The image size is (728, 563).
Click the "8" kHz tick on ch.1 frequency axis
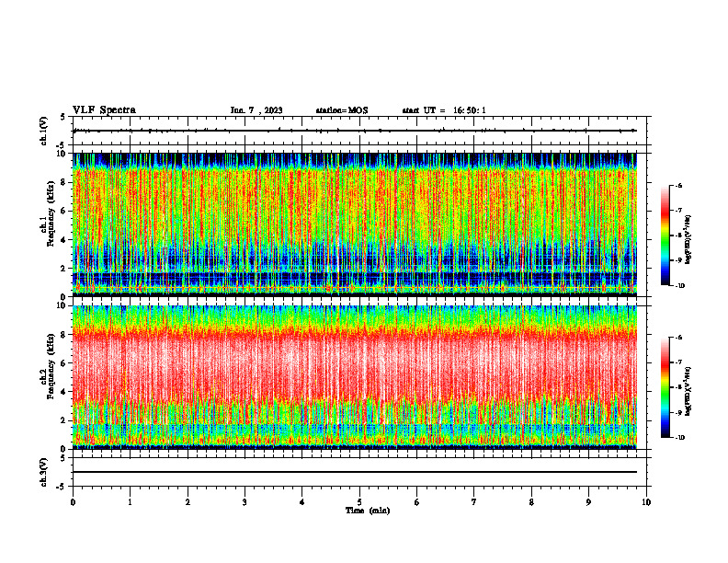click(x=64, y=182)
